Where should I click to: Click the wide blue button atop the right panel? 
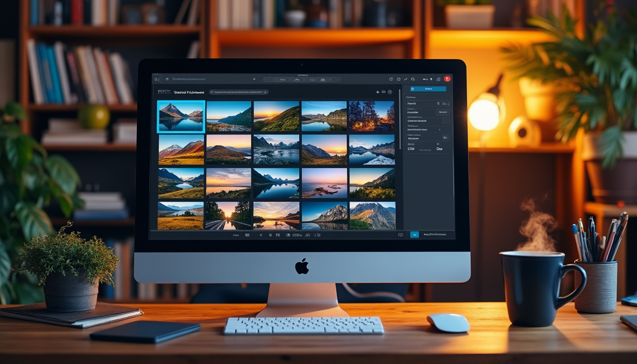[x=428, y=89]
